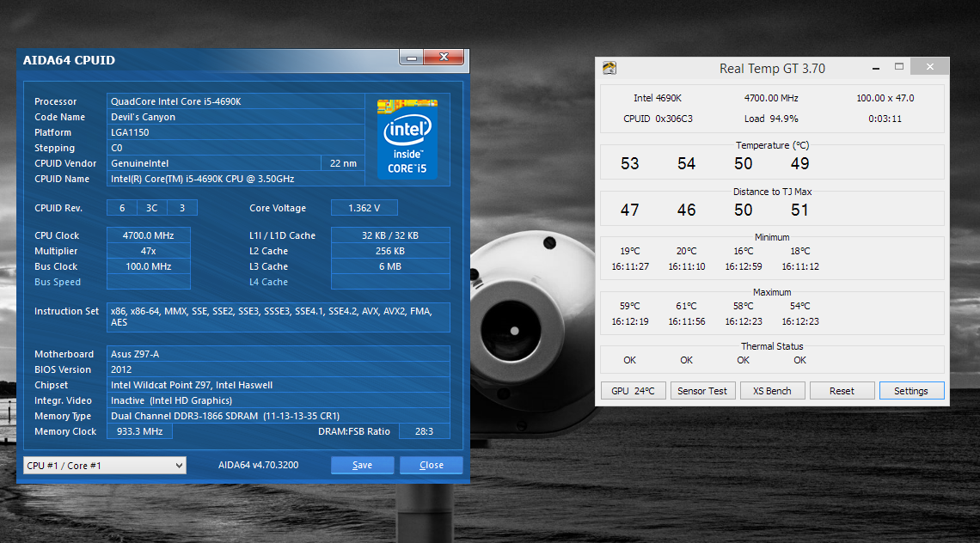
Task: Click the core temperature reading '49'
Action: 800,164
